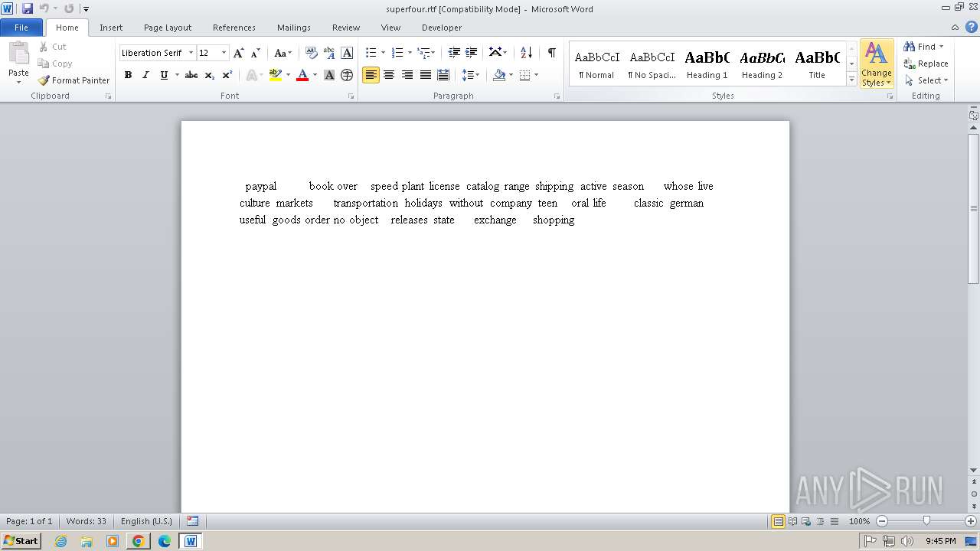Click the font color swatch
Screen dimensions: 980x551
[x=302, y=75]
